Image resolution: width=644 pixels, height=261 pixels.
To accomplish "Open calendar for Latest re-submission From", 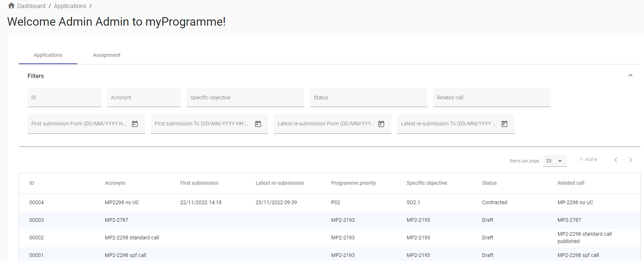I will click(x=381, y=124).
